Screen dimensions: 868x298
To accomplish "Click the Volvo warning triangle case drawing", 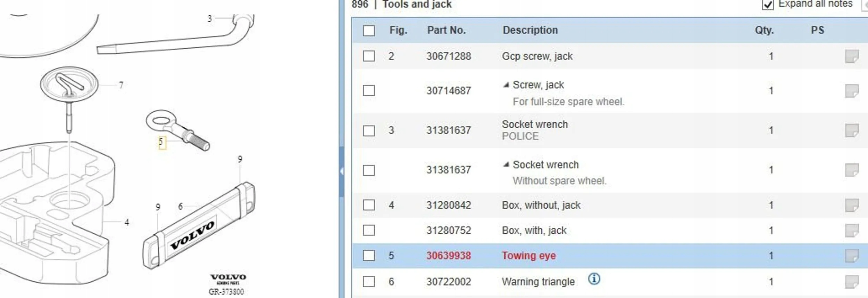I will pyautogui.click(x=199, y=225).
